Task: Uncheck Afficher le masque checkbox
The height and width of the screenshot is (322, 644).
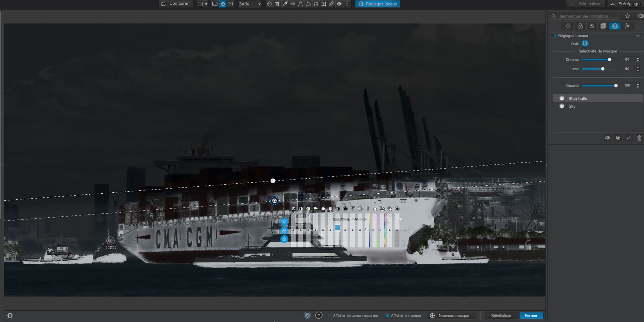Action: pyautogui.click(x=388, y=316)
